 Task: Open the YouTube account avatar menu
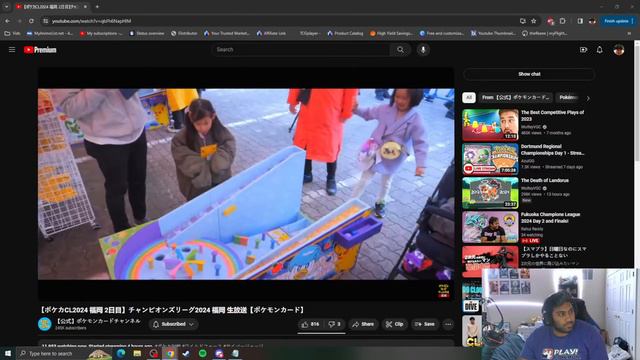619,50
